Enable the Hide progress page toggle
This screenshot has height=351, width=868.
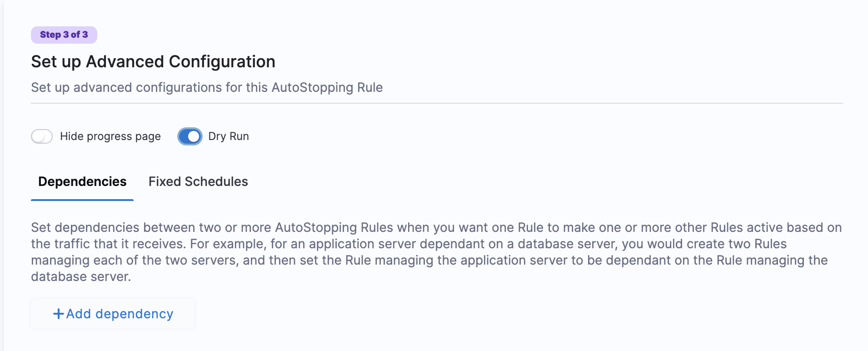42,136
